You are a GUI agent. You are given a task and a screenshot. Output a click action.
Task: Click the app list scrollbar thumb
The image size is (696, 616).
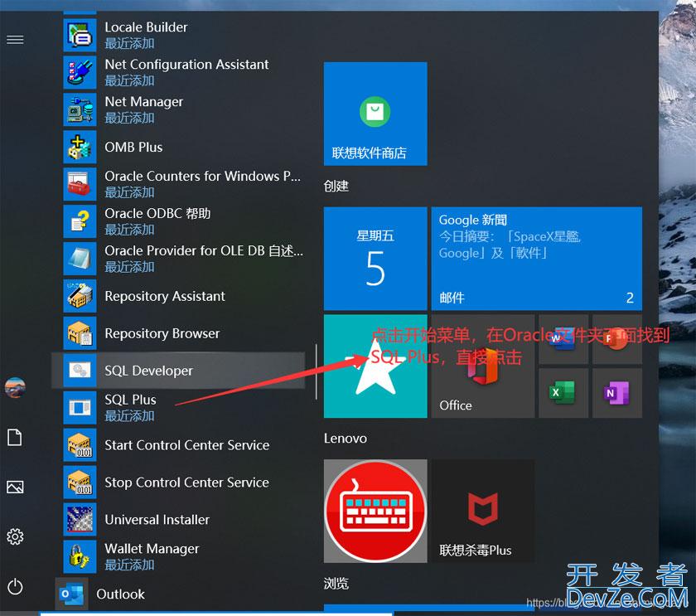click(316, 371)
